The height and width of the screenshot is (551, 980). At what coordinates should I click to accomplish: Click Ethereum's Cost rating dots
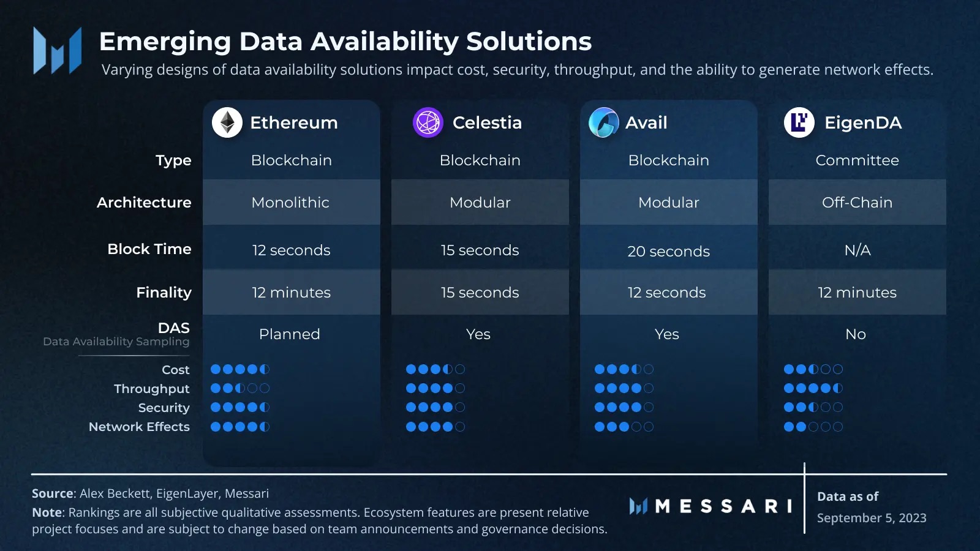click(240, 369)
